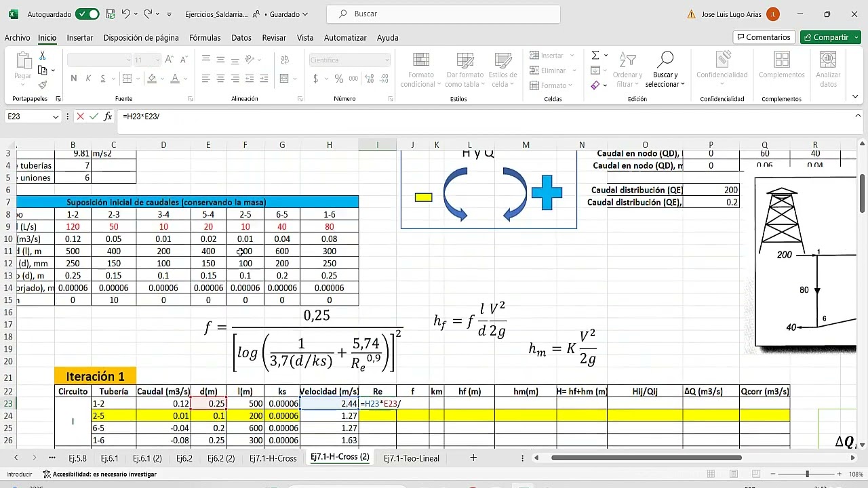The height and width of the screenshot is (488, 868).
Task: Click the borders grid icon
Action: click(x=127, y=79)
